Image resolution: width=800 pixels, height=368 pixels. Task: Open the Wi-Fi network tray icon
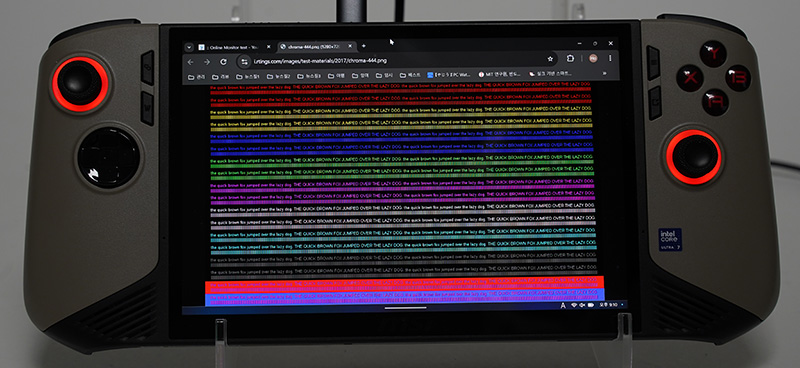[x=574, y=305]
